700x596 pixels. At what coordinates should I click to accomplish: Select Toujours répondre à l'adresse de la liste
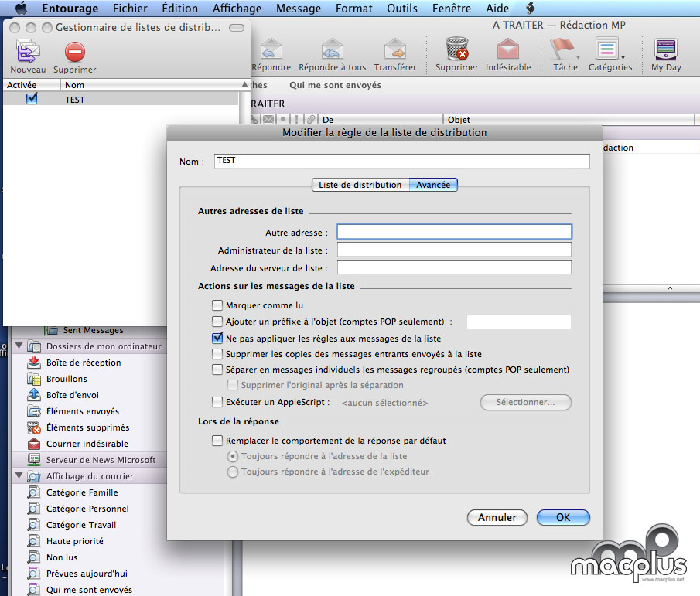click(233, 456)
